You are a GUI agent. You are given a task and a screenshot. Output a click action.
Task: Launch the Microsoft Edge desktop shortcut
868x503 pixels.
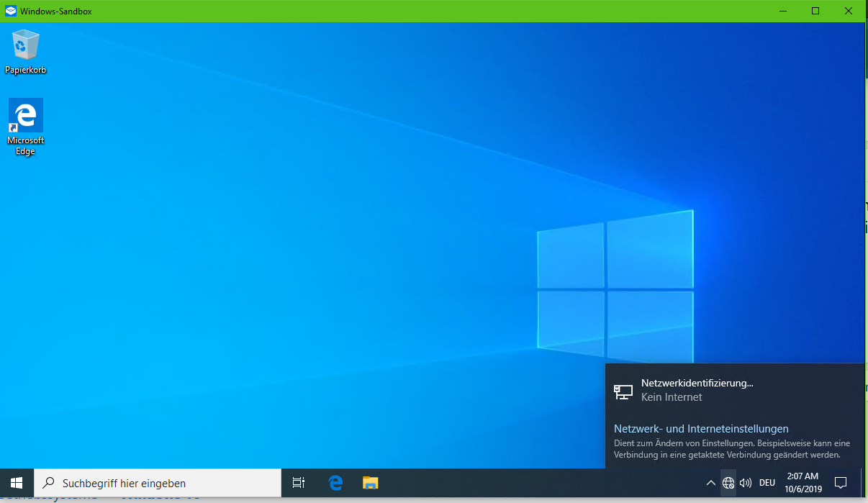(25, 127)
